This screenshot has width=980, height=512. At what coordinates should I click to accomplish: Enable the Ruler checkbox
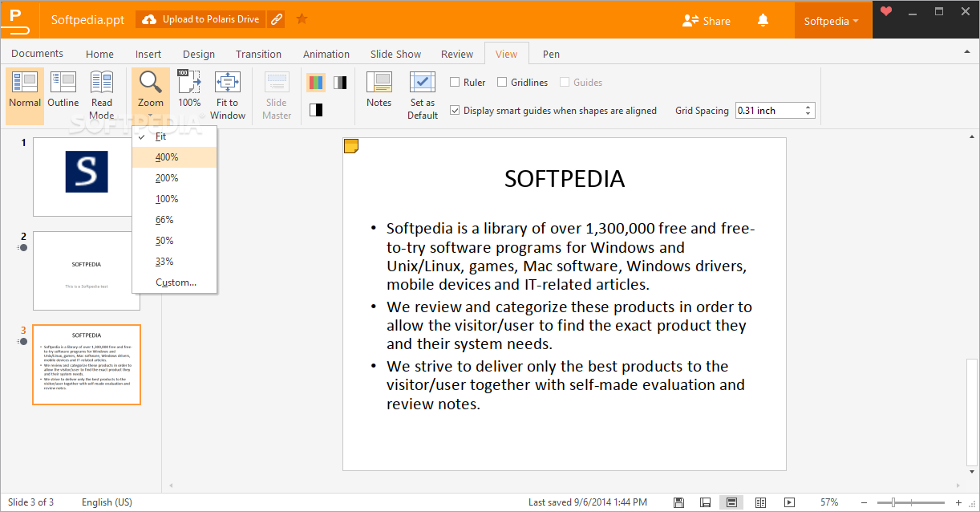coord(455,82)
